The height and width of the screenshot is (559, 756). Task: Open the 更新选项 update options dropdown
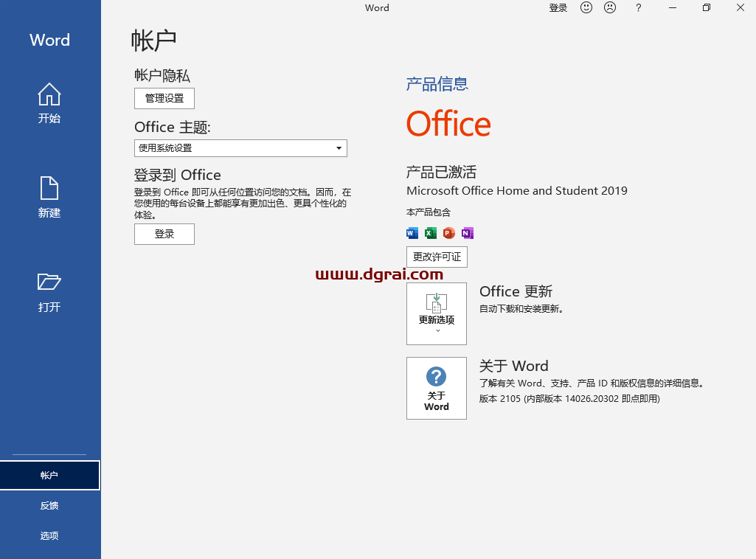(437, 313)
